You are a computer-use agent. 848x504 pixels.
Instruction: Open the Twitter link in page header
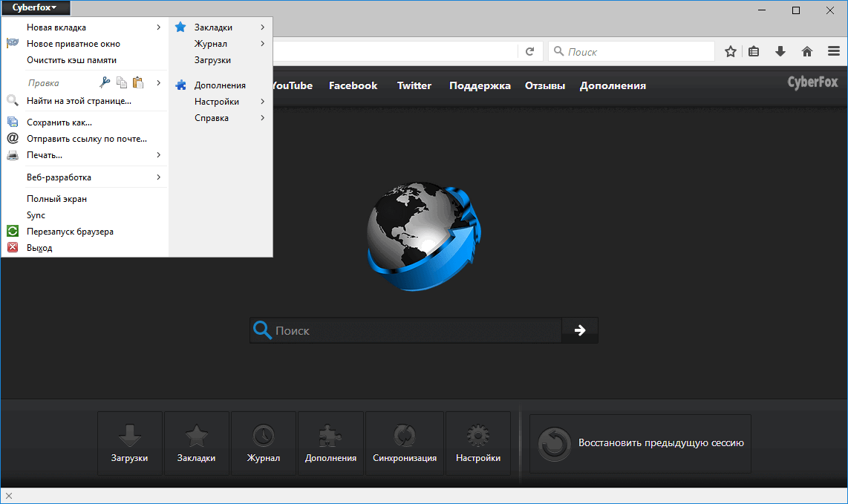coord(414,85)
